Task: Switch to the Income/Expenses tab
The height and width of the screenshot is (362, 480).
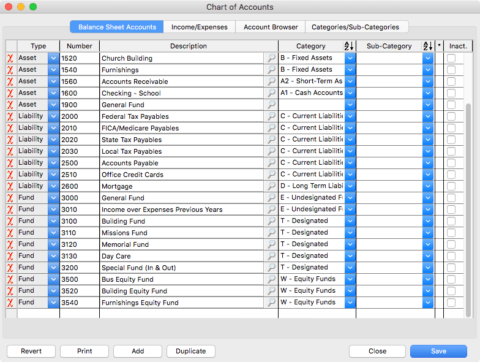Action: point(199,27)
